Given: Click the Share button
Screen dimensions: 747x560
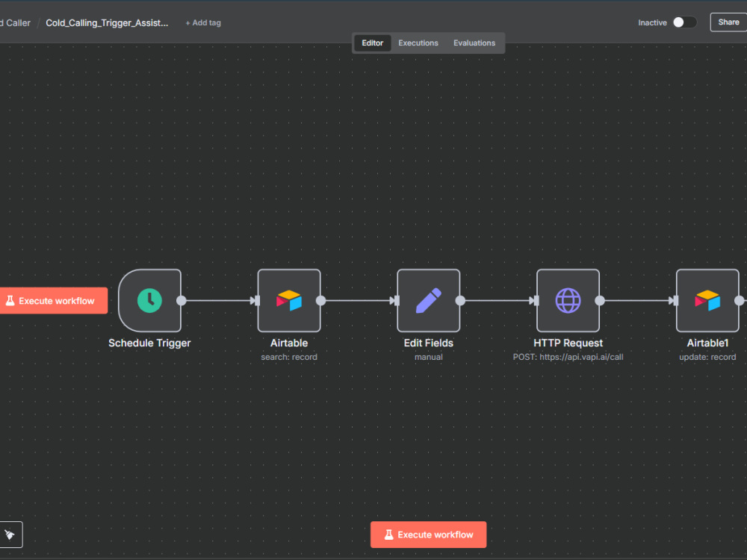Looking at the screenshot, I should tap(728, 22).
